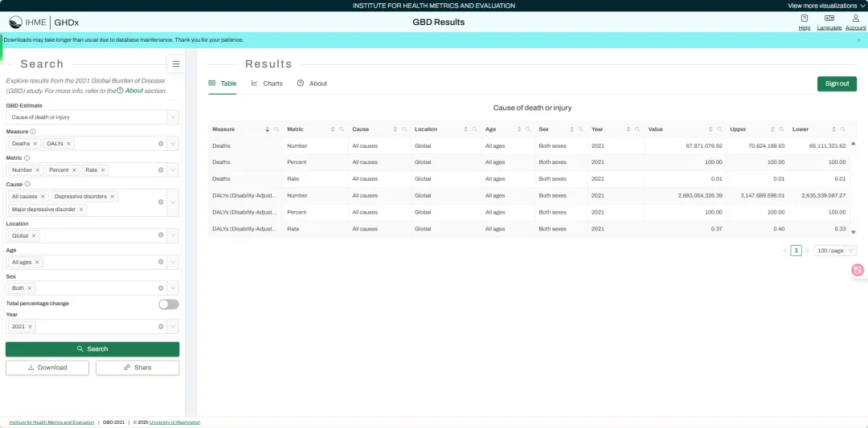Open the Help icon in header

click(805, 22)
